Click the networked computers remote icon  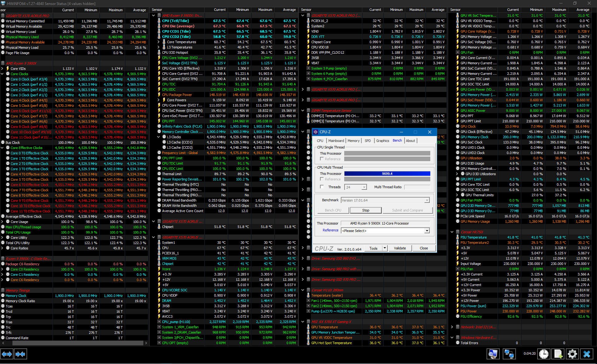(x=509, y=354)
